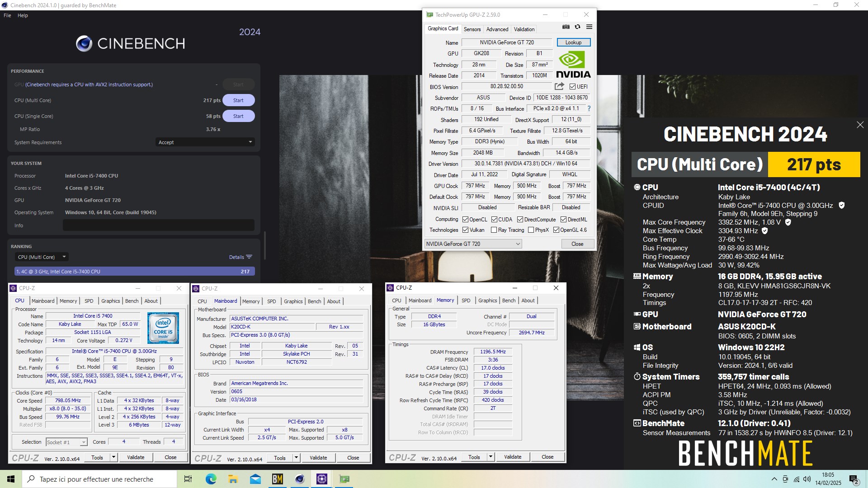This screenshot has width=868, height=488.
Task: Start the CPU (Single Core) benchmark
Action: [238, 116]
